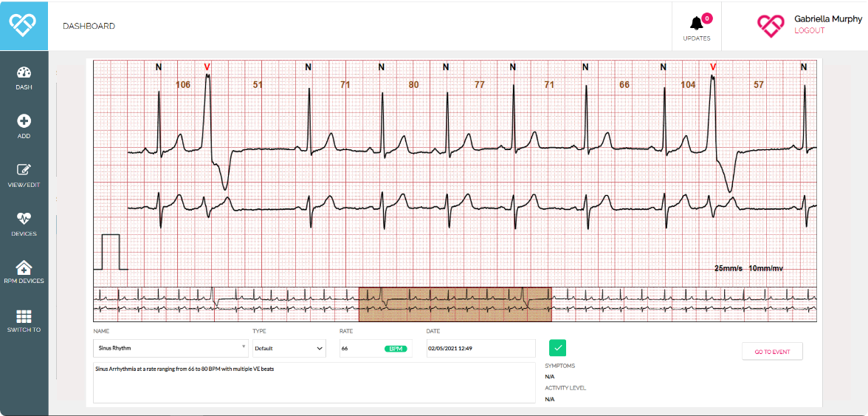Open RPM Devices in sidebar
Screen dimensions: 868x416
24,272
